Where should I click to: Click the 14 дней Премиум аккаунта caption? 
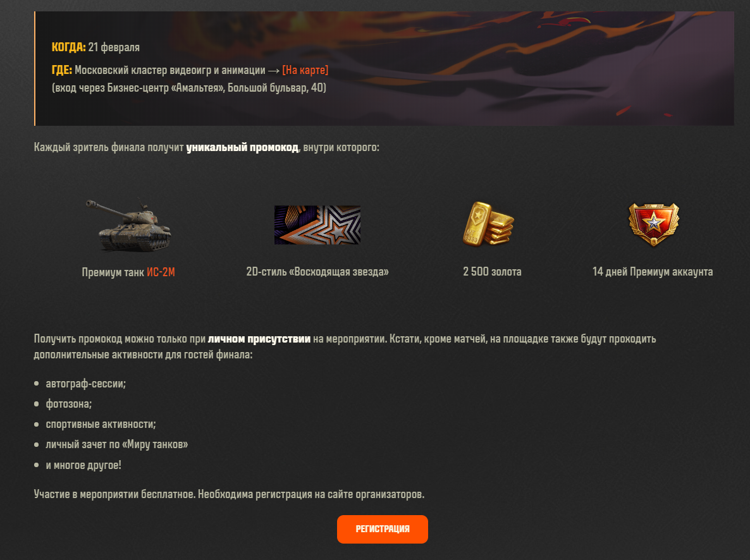653,272
